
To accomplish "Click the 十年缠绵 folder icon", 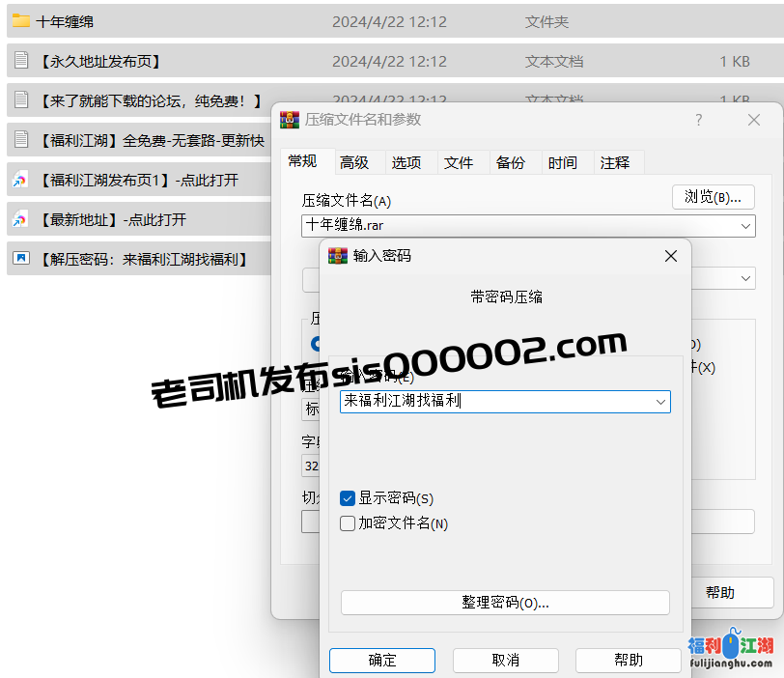I will 21,20.
